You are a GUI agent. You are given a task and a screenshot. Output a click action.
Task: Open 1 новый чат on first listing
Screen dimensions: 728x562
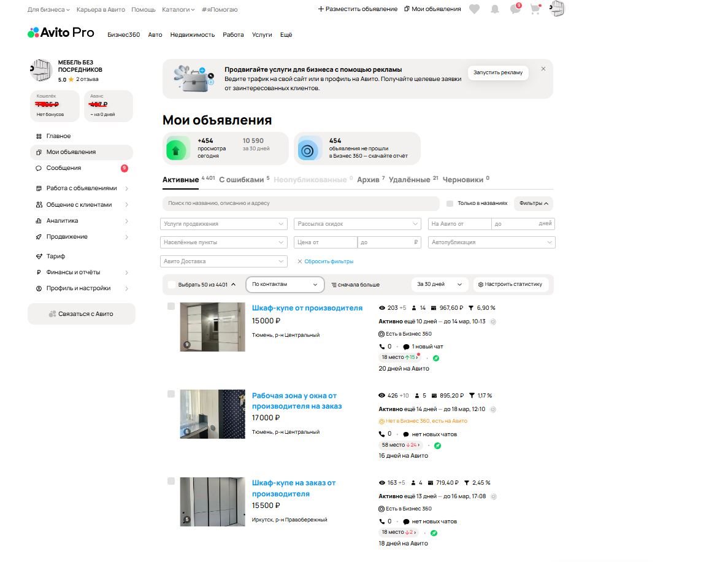coord(423,347)
